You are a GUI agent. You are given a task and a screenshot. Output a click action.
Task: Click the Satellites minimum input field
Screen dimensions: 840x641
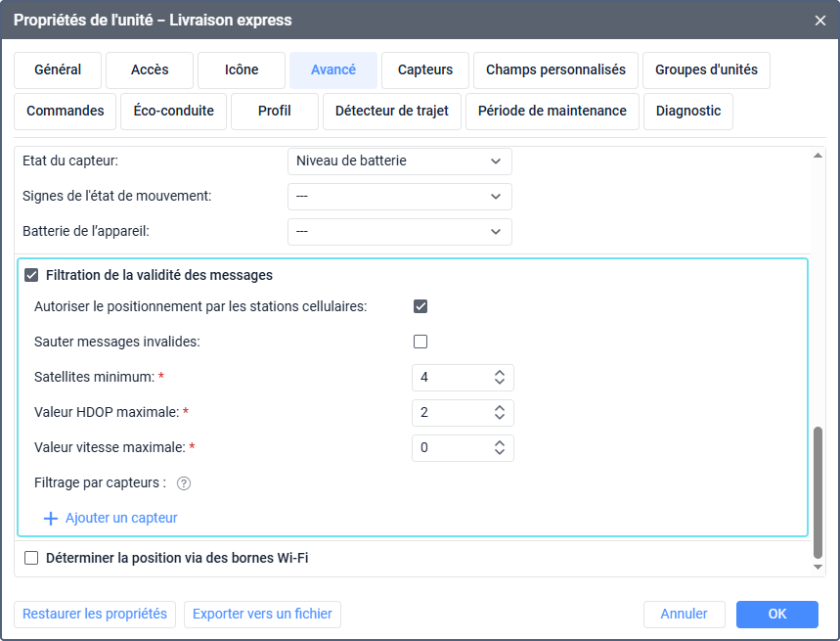tap(450, 377)
